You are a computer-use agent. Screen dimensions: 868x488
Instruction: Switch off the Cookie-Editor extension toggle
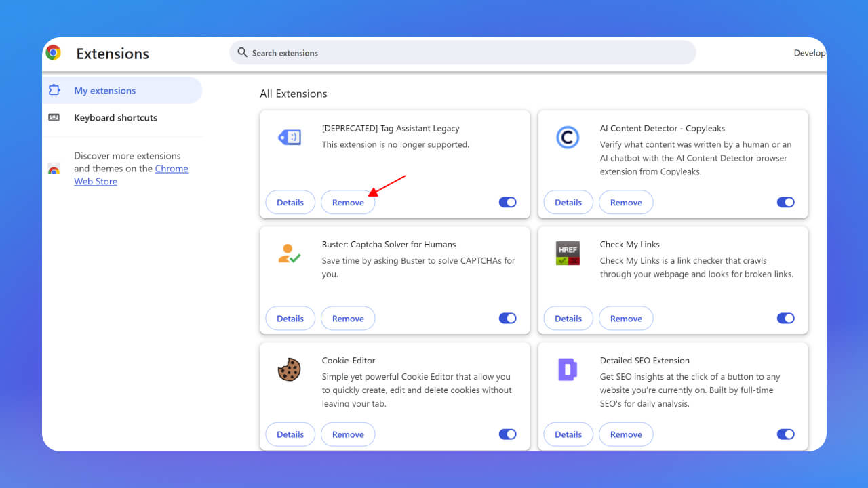(x=508, y=434)
